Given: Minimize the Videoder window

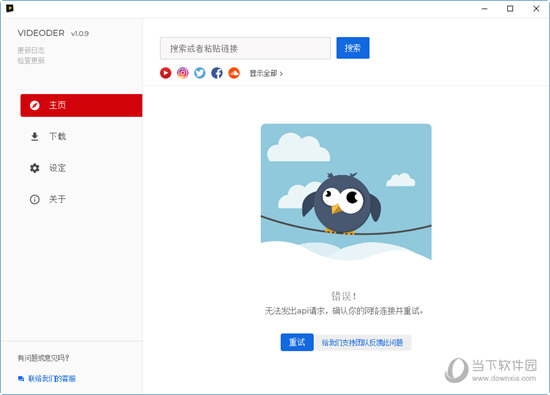Looking at the screenshot, I should coord(484,9).
